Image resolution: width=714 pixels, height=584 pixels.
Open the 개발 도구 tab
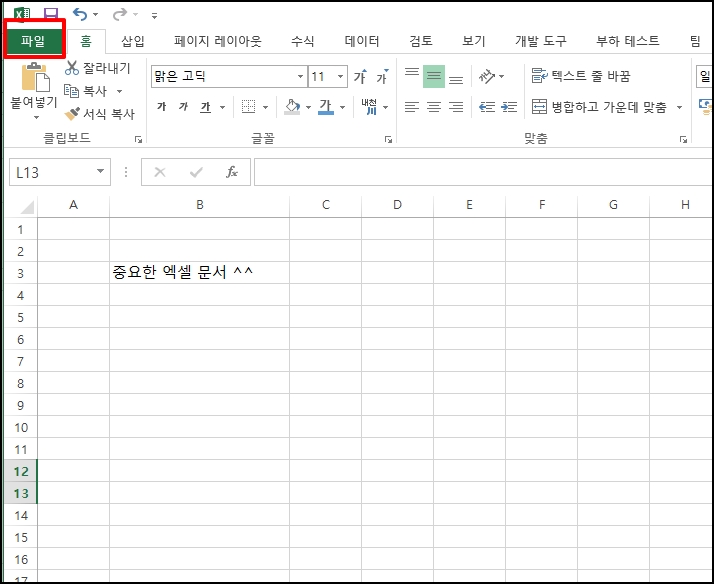tap(541, 41)
